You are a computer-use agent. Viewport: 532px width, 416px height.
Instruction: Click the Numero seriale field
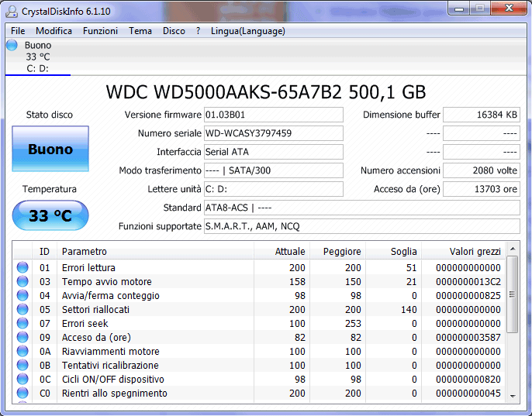[x=274, y=133]
